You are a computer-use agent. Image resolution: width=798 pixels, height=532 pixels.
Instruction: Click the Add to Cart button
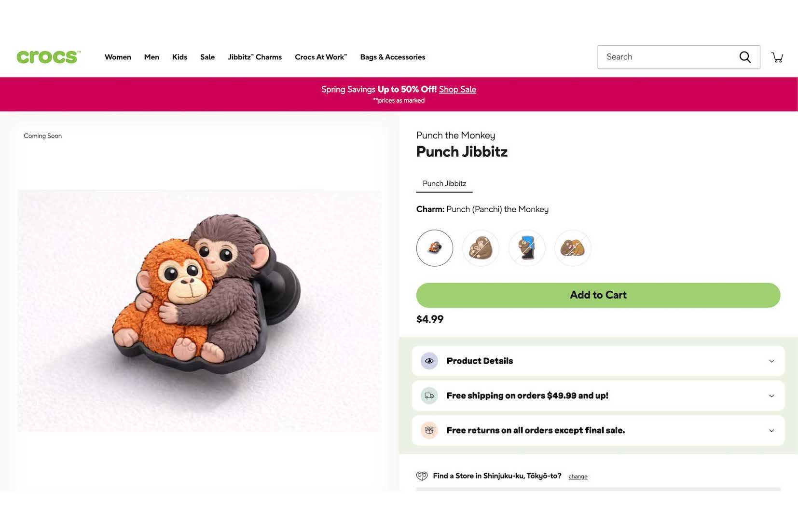pyautogui.click(x=598, y=295)
